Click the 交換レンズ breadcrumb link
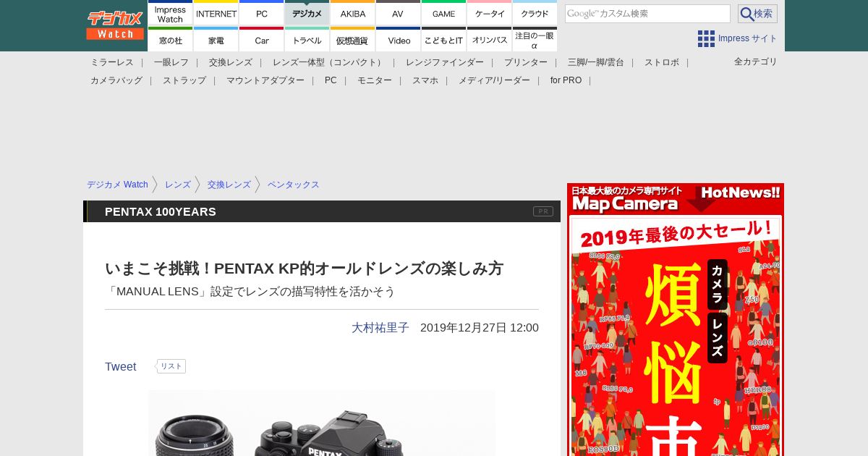 (x=229, y=185)
